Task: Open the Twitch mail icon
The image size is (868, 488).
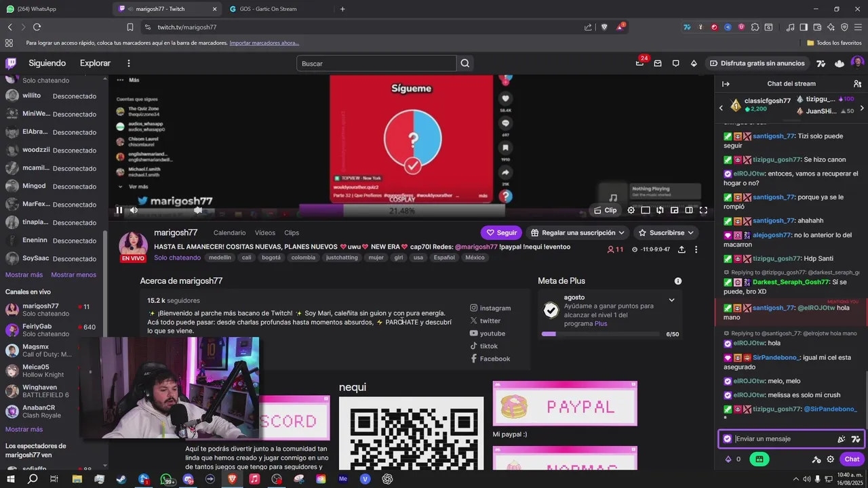Action: click(x=658, y=63)
